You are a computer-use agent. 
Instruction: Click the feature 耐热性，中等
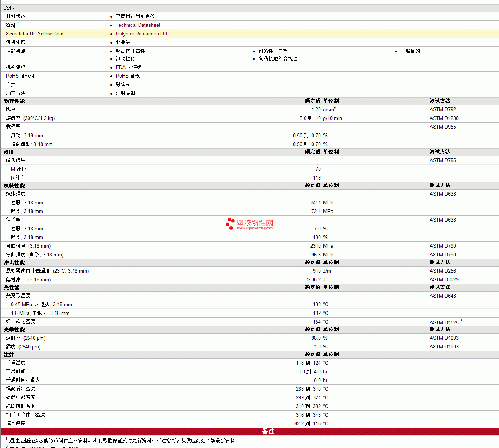[x=273, y=51]
